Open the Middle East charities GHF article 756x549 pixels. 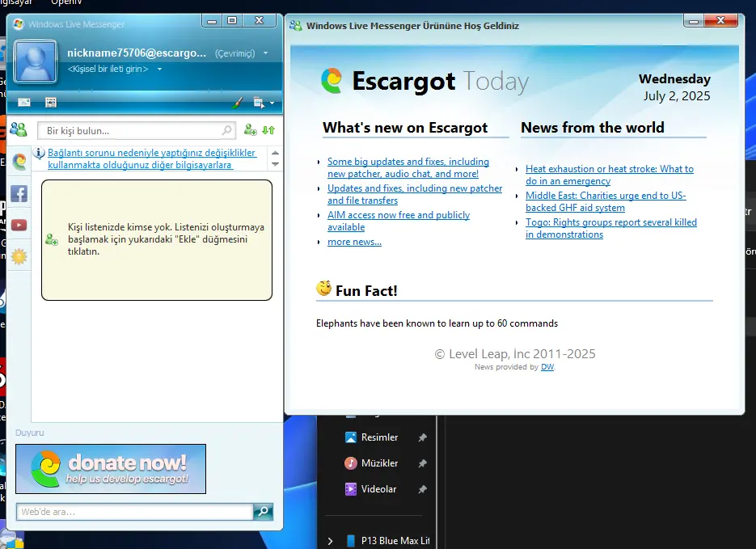[606, 201]
